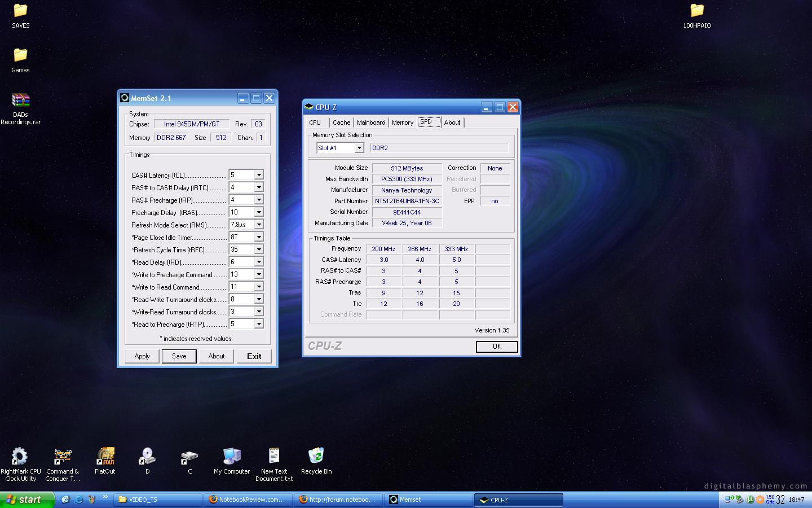Click wireless network tray icon
This screenshot has width=812, height=508.
729,500
